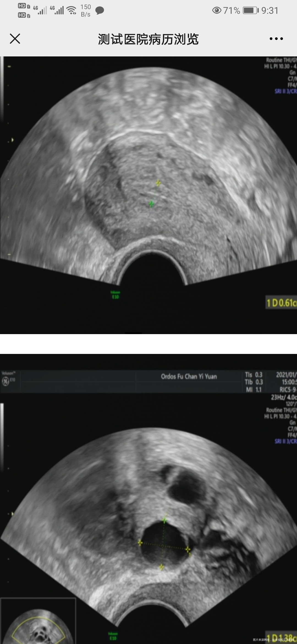Tap the page title 测试医院病历浏览
The width and height of the screenshot is (297, 644).
tap(148, 39)
